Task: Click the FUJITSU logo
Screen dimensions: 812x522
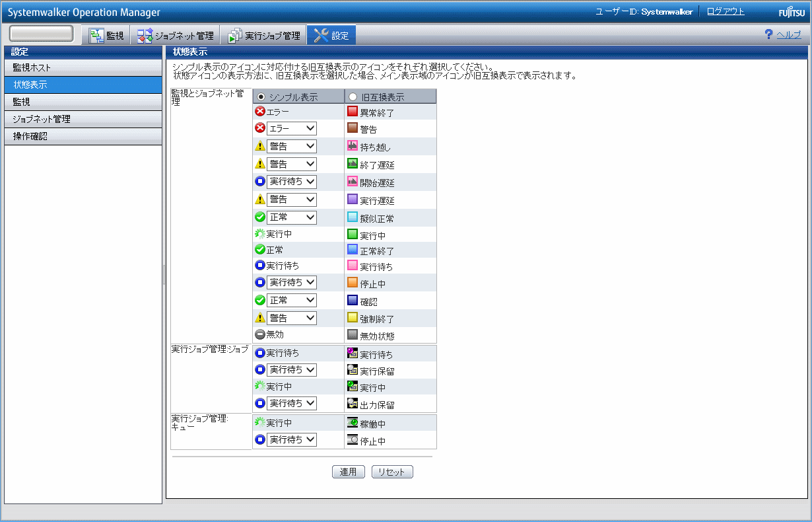Action: pos(792,12)
